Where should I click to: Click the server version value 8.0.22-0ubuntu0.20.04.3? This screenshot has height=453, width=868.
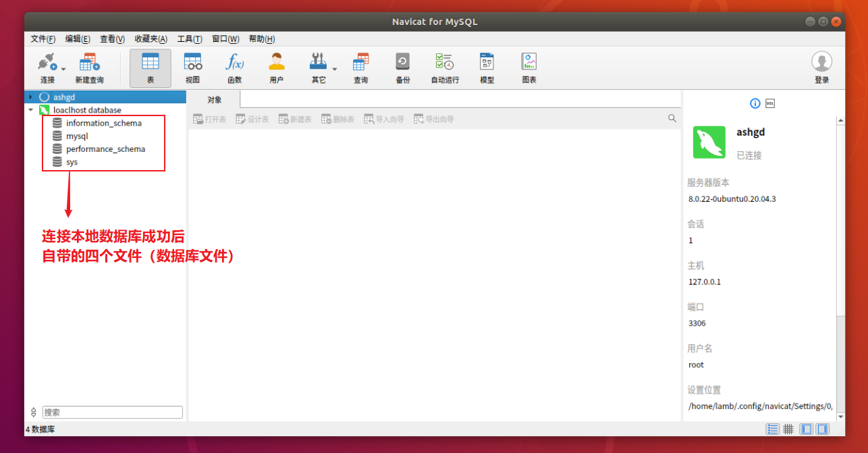(x=732, y=198)
